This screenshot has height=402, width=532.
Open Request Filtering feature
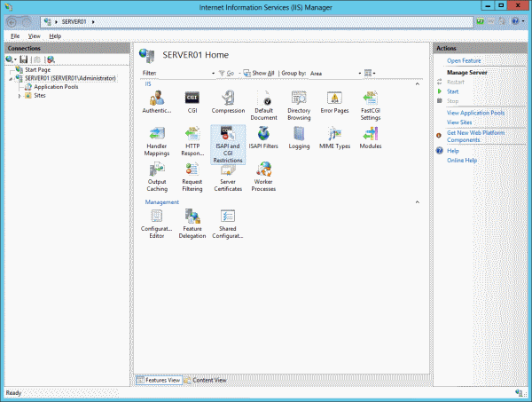tap(192, 177)
